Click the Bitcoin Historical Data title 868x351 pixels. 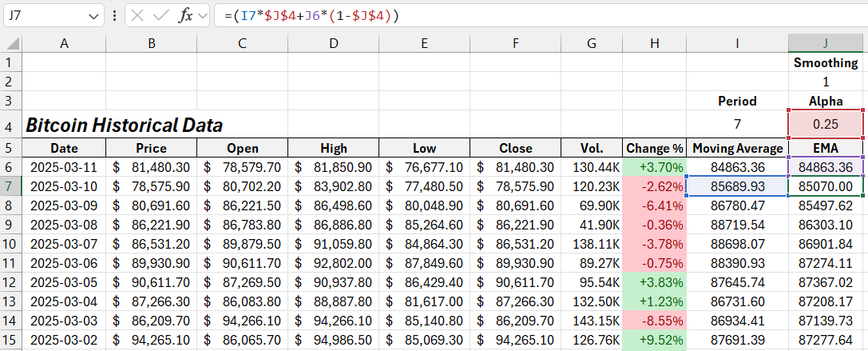124,126
